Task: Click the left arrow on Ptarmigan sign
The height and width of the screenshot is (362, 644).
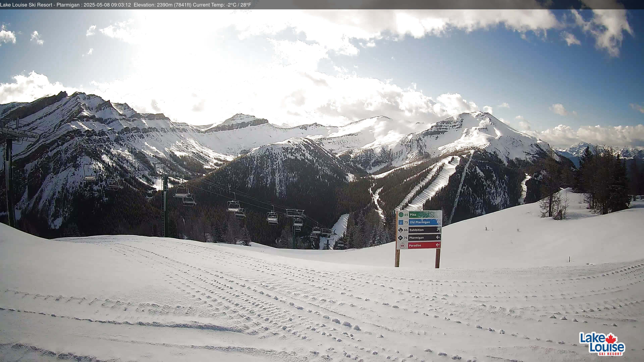Action: 438,237
